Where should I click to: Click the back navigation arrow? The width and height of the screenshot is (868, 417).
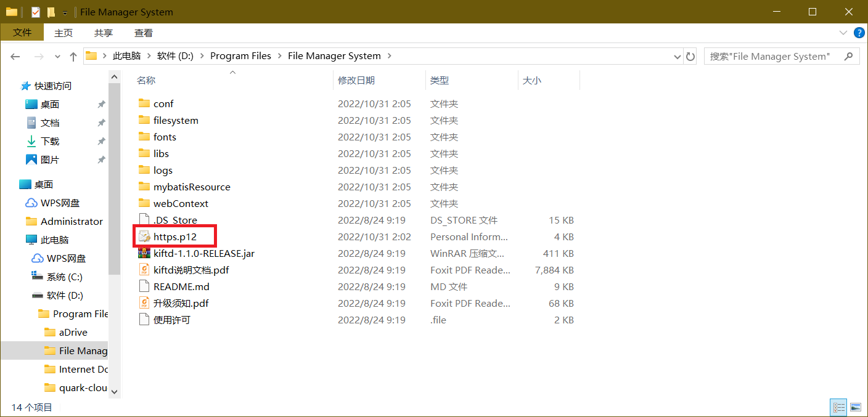pos(15,56)
